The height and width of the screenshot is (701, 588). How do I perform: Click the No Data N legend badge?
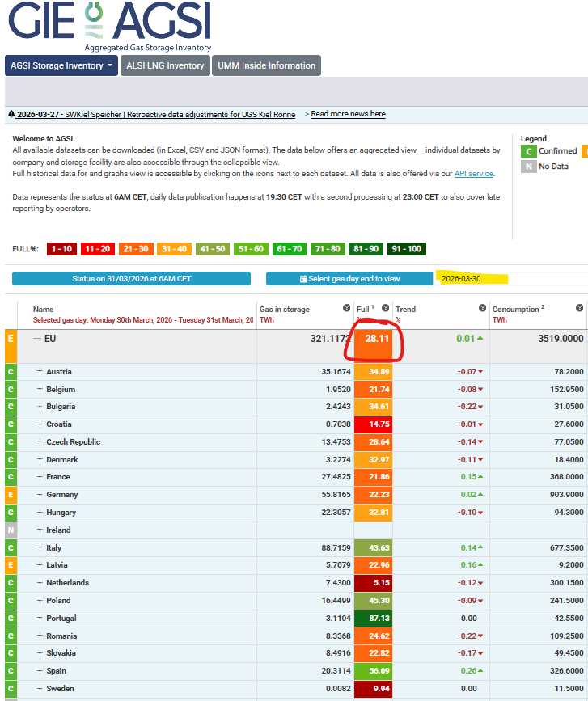[528, 167]
